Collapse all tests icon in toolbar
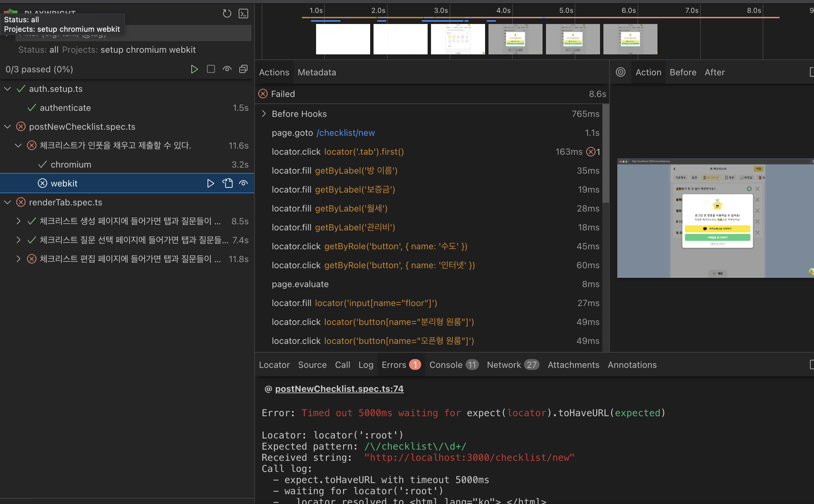This screenshot has height=504, width=814. click(x=243, y=69)
